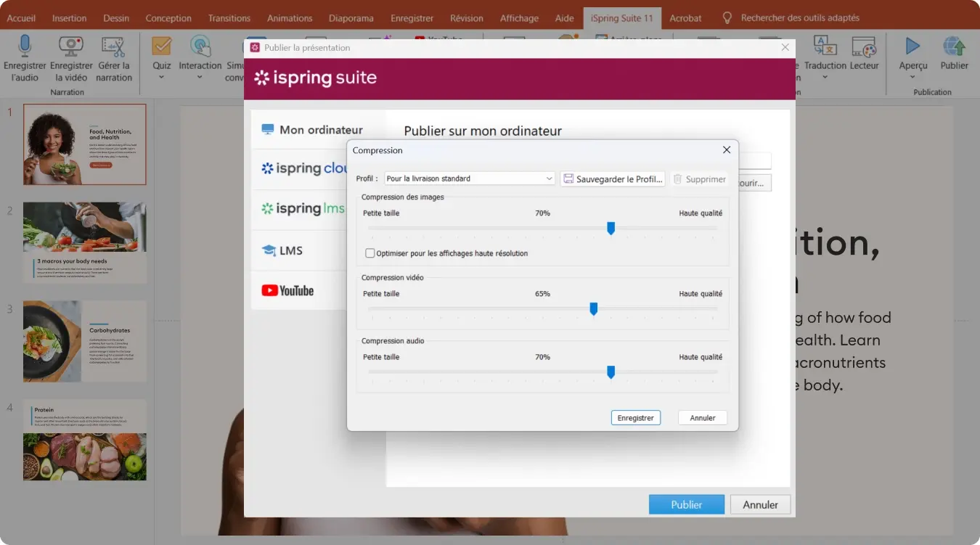Screen dimensions: 980x545
Task: Click Annuler in Publier window
Action: click(761, 504)
